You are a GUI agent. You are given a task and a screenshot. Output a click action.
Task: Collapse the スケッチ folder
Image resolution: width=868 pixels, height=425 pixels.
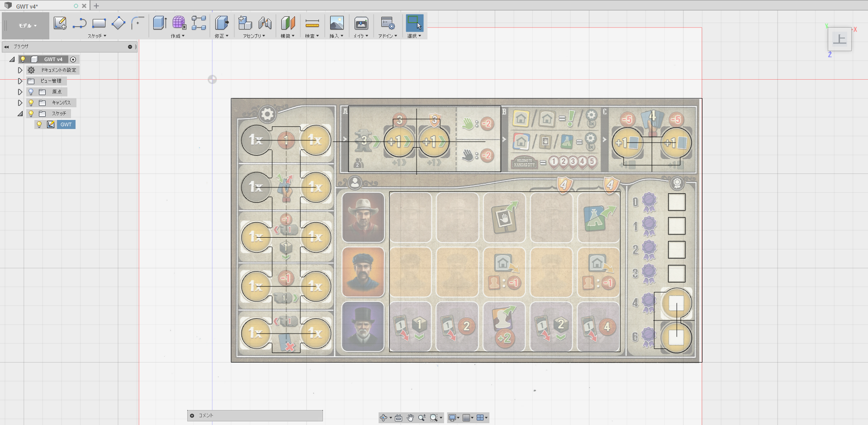[x=20, y=114]
